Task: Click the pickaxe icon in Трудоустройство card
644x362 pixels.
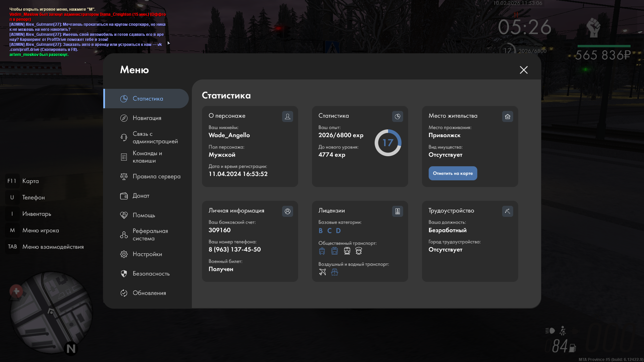Action: pos(507,211)
